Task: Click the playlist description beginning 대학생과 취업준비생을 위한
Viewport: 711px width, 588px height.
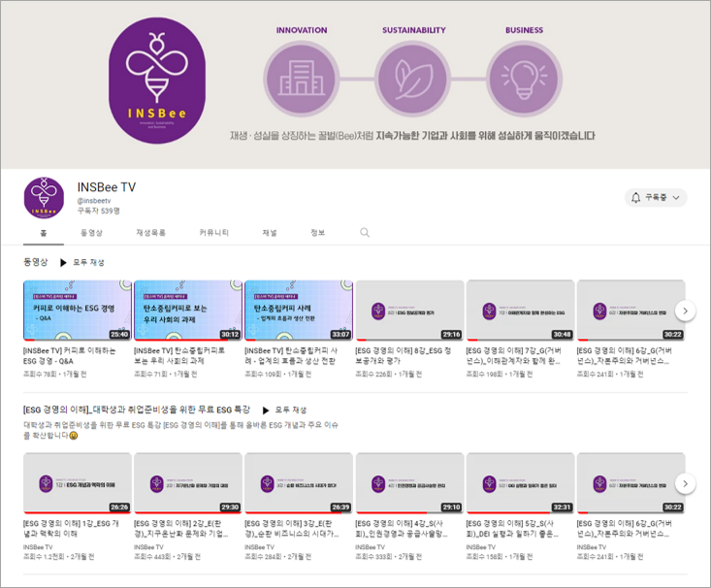Action: tap(180, 430)
